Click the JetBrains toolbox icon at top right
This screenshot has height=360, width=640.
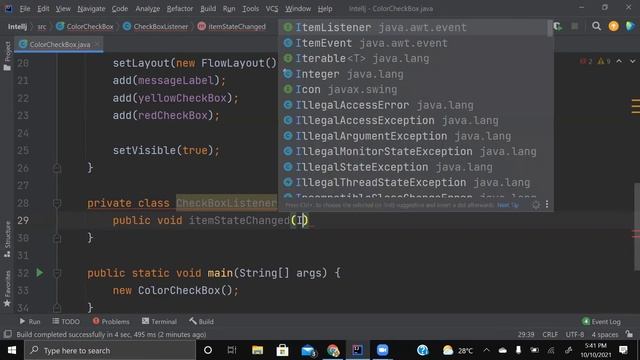click(x=630, y=26)
